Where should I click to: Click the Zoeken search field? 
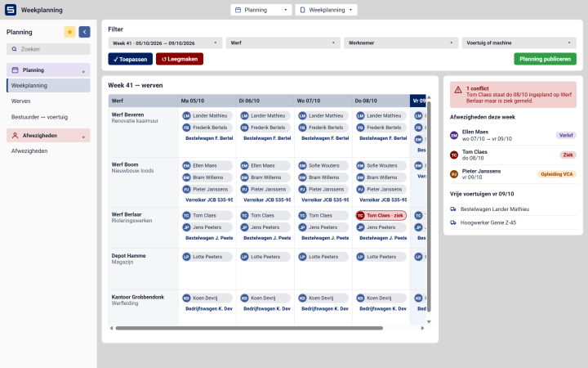[x=48, y=49]
